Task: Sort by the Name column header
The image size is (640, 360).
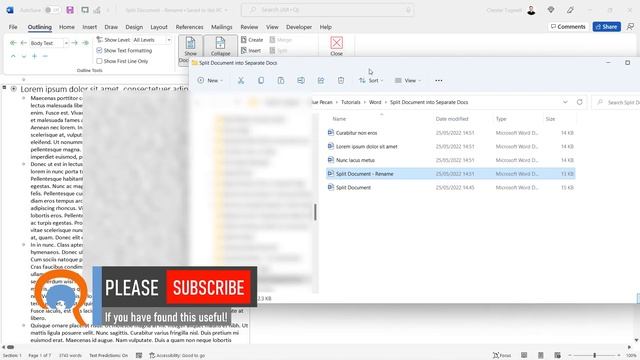Action: point(339,119)
